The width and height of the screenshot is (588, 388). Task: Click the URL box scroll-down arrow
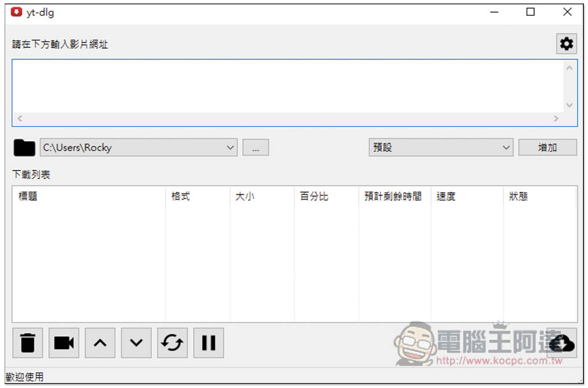[570, 105]
